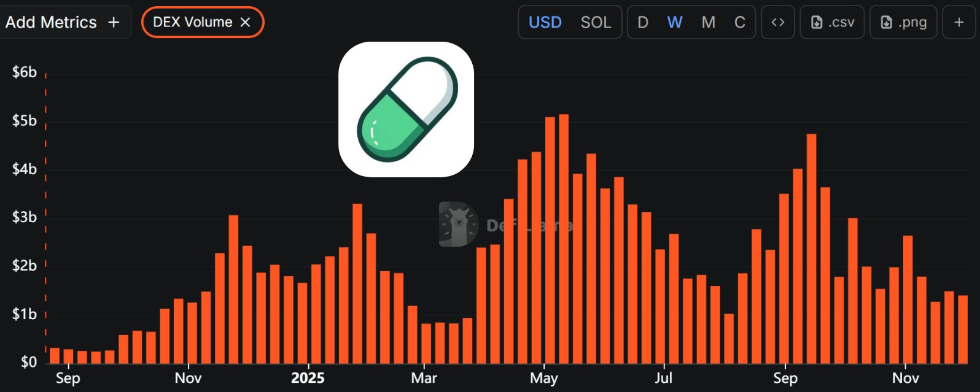Image resolution: width=980 pixels, height=392 pixels.
Task: Click the green pill logo image
Action: pyautogui.click(x=406, y=109)
